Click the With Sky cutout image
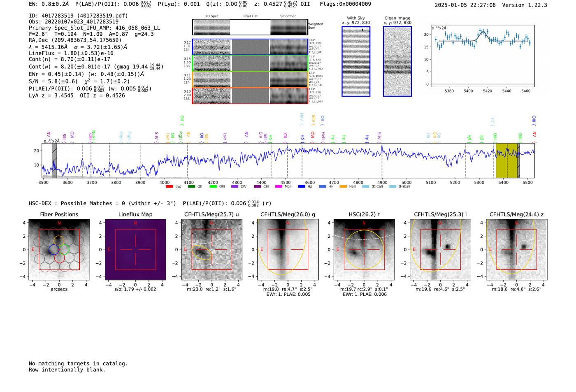Image resolution: width=576 pixels, height=392 pixels. click(356, 61)
